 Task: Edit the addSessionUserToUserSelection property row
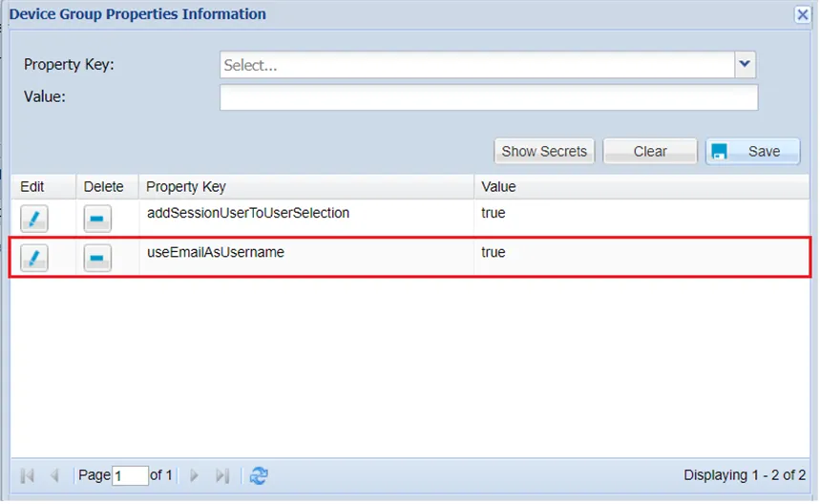pos(33,219)
